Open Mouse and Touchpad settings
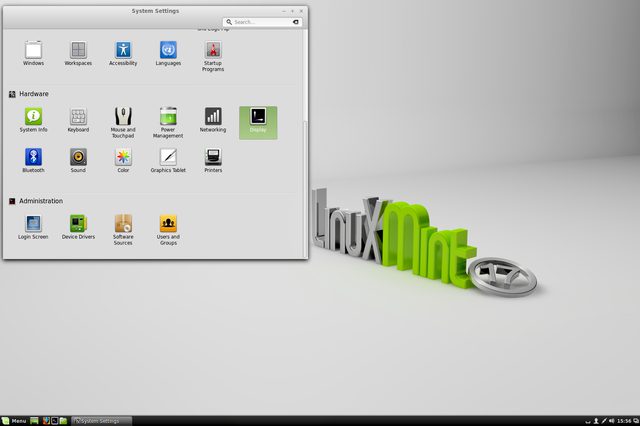 (x=123, y=120)
